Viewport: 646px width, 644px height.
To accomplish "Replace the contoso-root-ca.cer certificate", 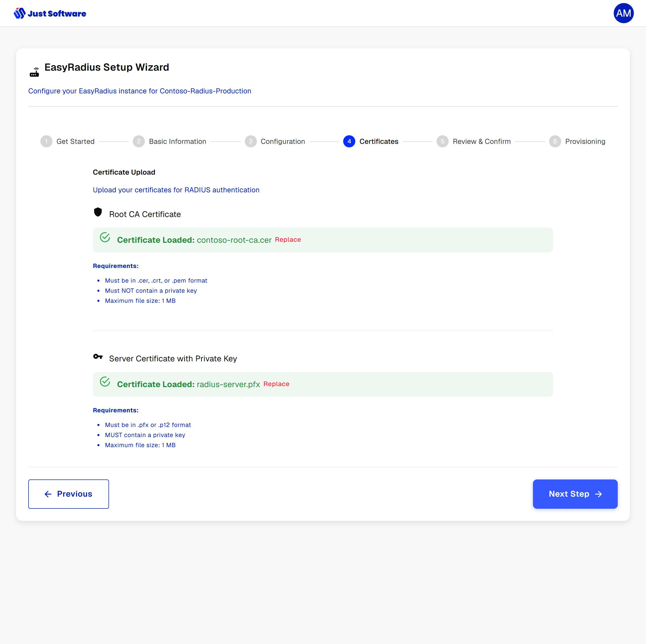I will click(x=288, y=240).
